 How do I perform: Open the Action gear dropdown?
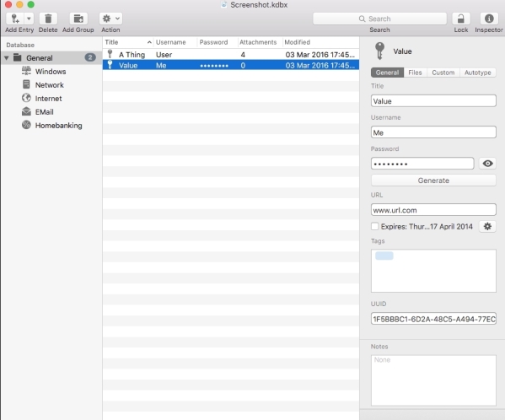[110, 19]
